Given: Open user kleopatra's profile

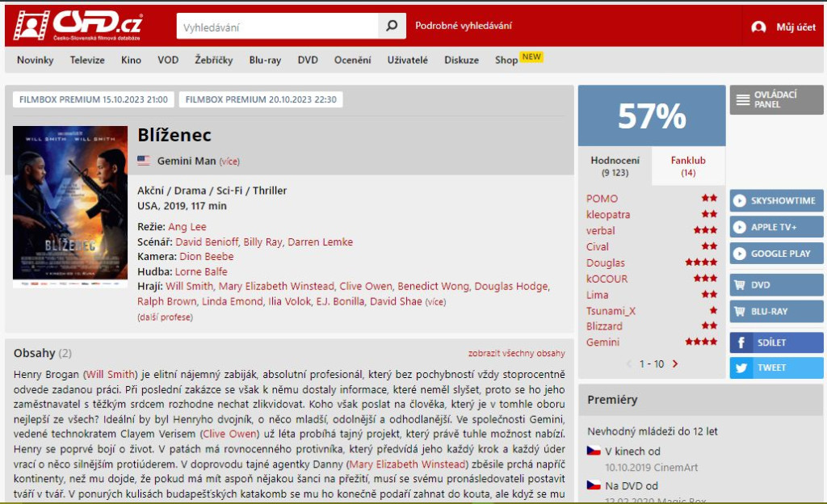Looking at the screenshot, I should pyautogui.click(x=608, y=215).
